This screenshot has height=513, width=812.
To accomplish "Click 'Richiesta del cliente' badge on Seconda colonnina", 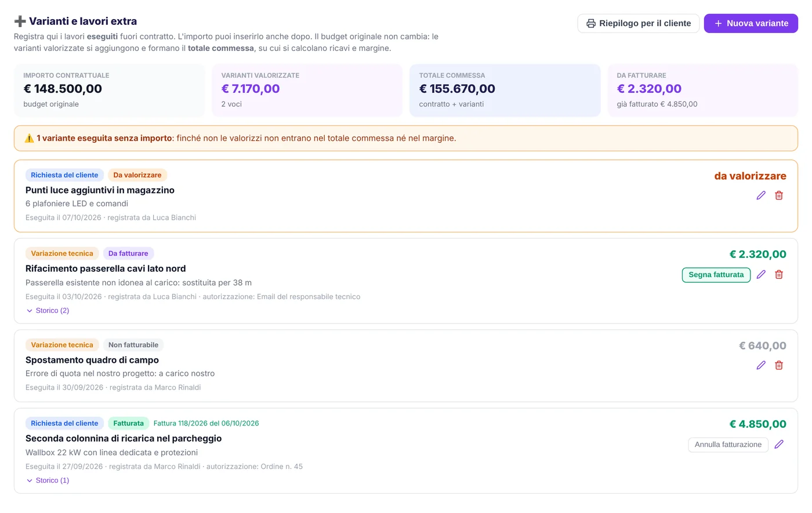I will click(x=64, y=423).
